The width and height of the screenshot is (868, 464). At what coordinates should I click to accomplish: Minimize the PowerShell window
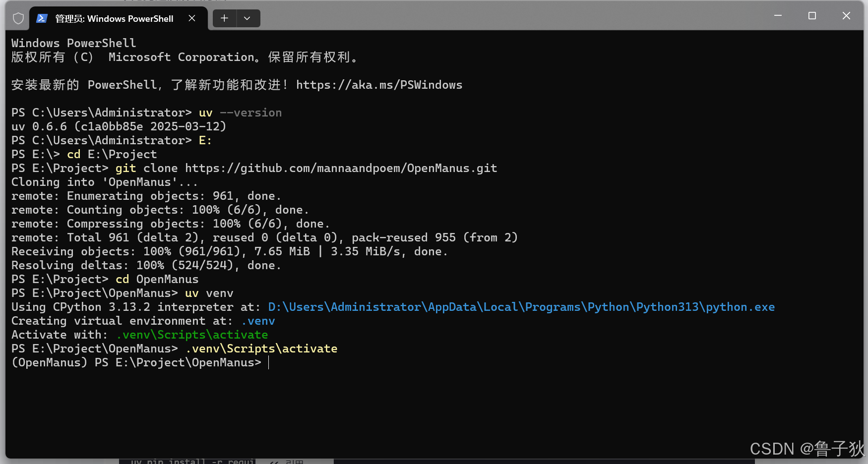click(778, 16)
